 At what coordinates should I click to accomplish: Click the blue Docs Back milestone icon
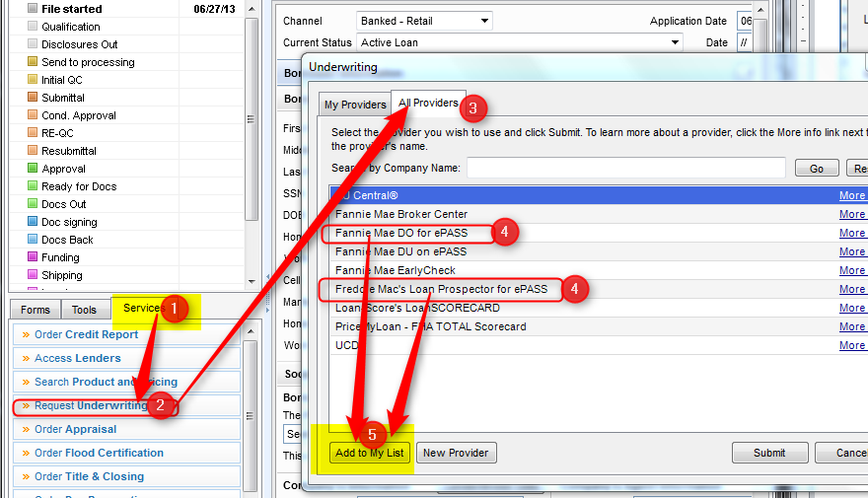pyautogui.click(x=33, y=239)
